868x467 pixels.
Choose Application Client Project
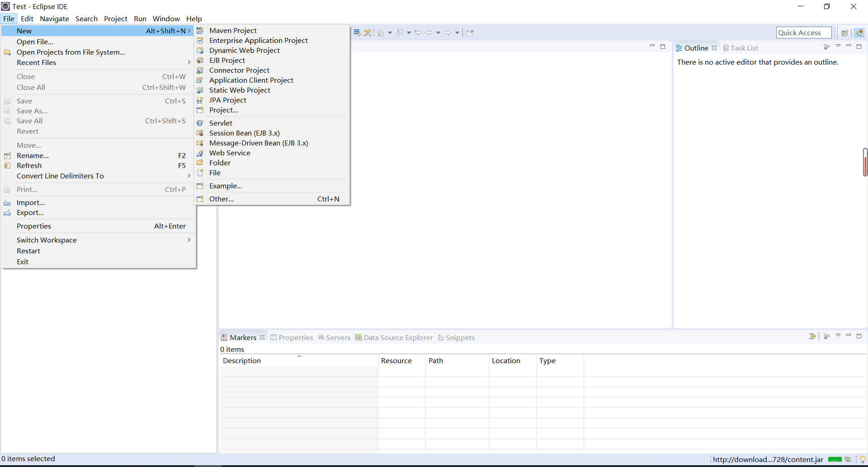click(272, 80)
